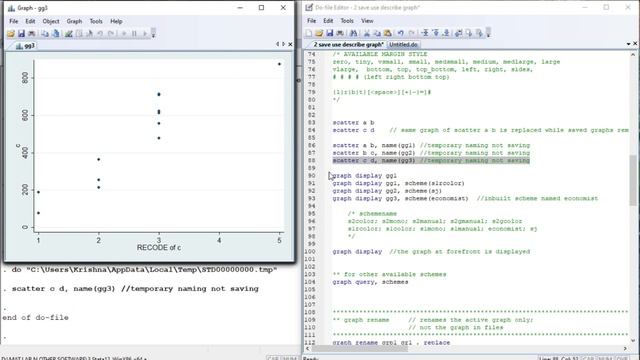This screenshot has width=640, height=360.
Task: Open Object menu in Graph window
Action: click(51, 21)
